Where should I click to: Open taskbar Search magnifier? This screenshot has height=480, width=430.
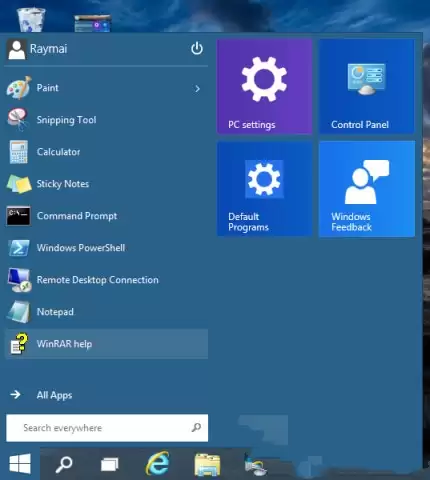pyautogui.click(x=64, y=464)
